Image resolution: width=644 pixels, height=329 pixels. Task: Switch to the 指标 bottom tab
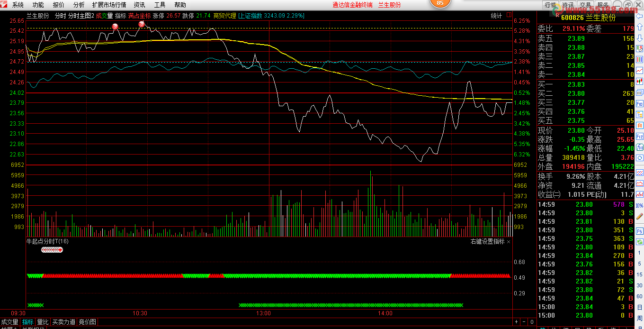pos(28,322)
